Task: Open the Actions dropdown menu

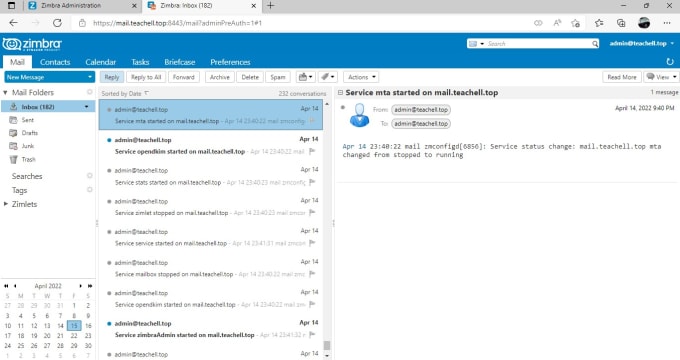Action: [x=361, y=77]
